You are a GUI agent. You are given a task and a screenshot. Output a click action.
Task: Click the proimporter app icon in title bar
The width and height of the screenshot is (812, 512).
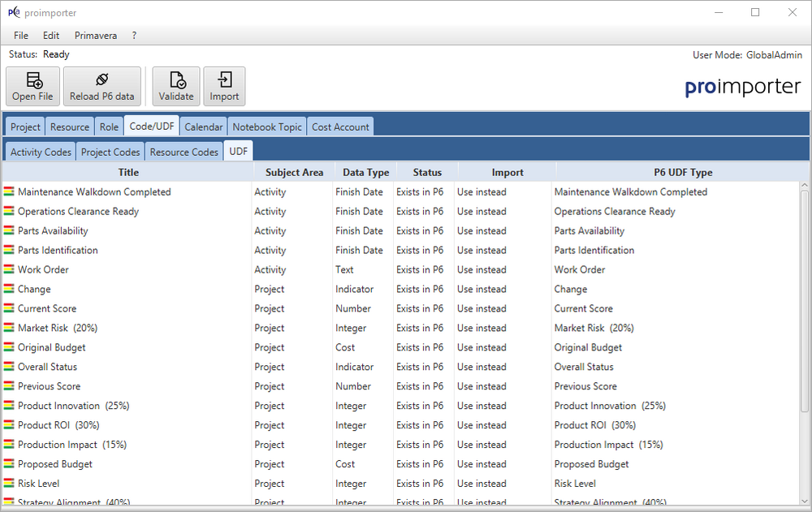(x=14, y=12)
